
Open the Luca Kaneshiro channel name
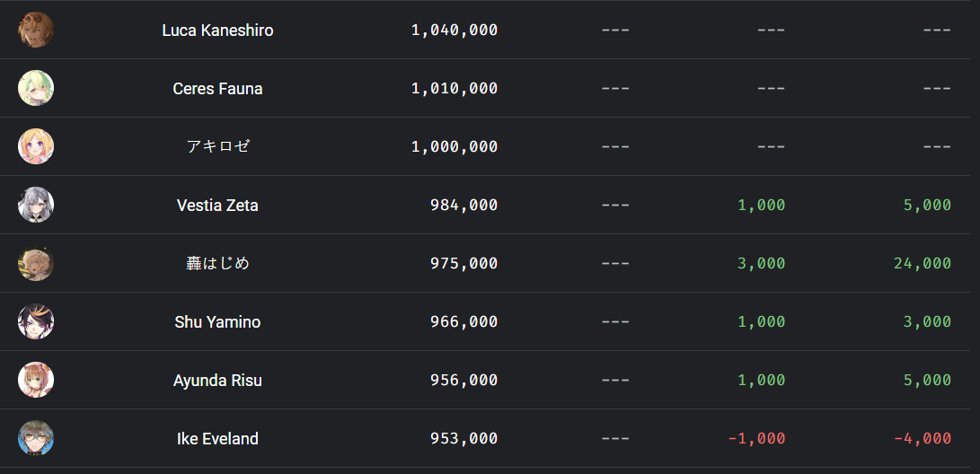[x=217, y=31]
